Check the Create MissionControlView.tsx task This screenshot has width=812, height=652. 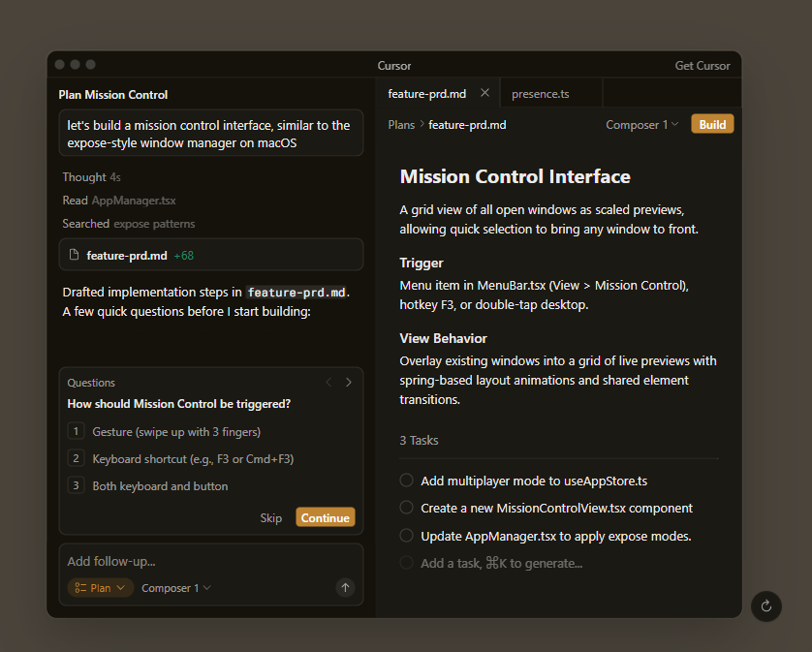406,508
